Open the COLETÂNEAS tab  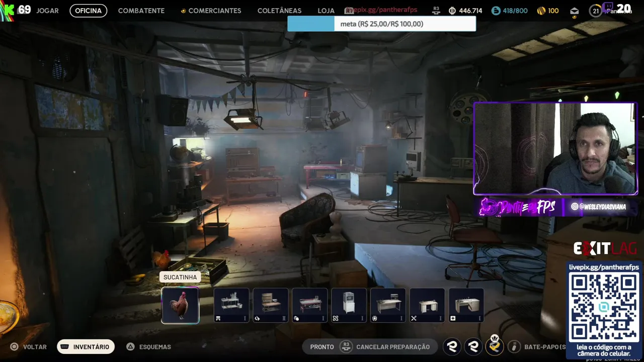tap(279, 11)
